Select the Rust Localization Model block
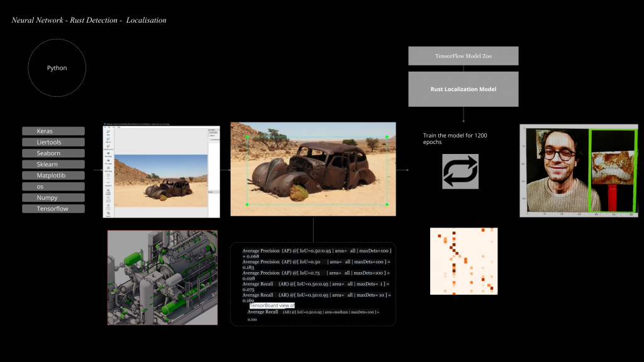This screenshot has height=362, width=644. tap(463, 89)
